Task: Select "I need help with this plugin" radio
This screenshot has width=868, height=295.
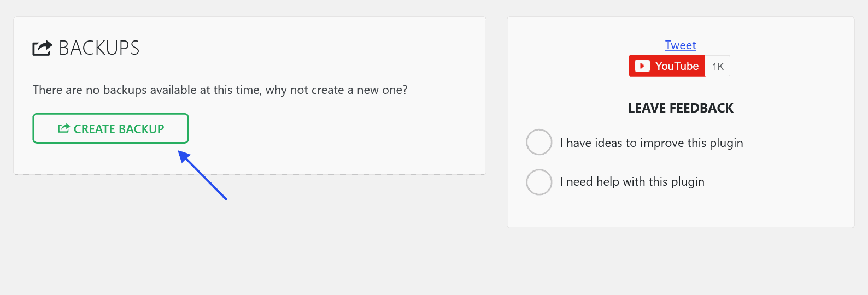Action: [539, 182]
